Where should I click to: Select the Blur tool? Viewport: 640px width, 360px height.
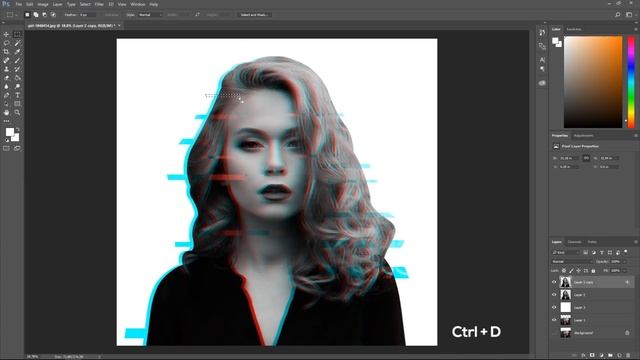[6, 86]
